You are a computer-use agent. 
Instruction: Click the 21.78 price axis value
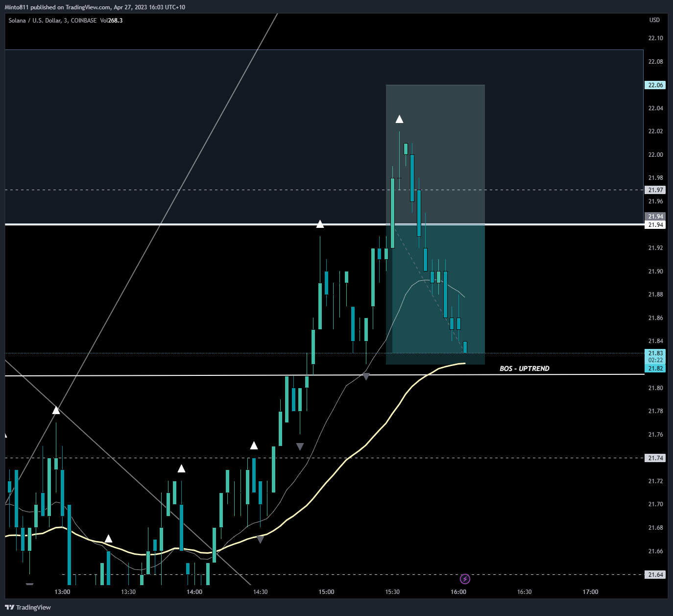point(655,411)
